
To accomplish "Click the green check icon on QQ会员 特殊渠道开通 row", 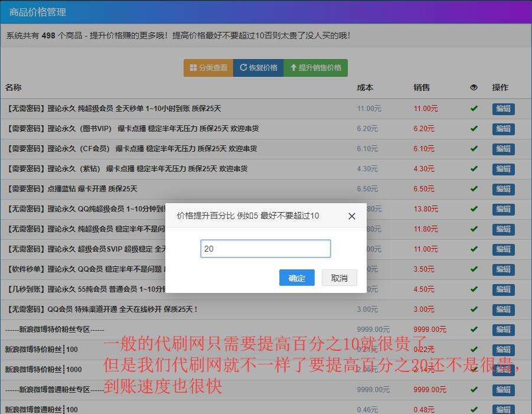I will click(474, 309).
